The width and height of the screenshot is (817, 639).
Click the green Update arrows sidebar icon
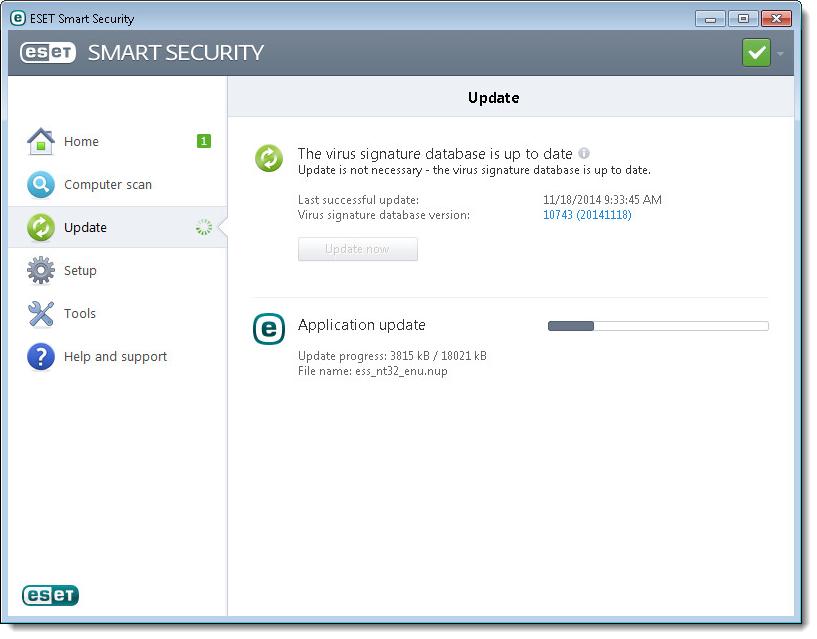[40, 228]
